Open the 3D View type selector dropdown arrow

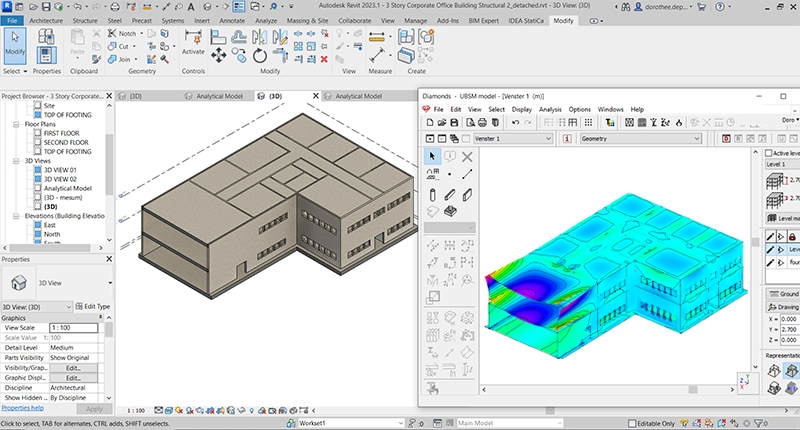coord(110,283)
